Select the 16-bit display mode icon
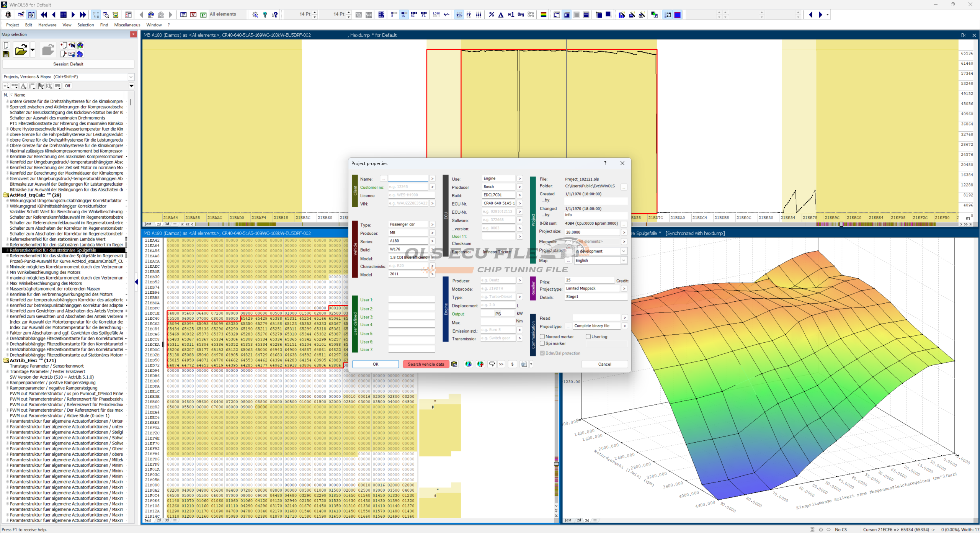Viewport: 980px width, 533px height. tap(403, 15)
